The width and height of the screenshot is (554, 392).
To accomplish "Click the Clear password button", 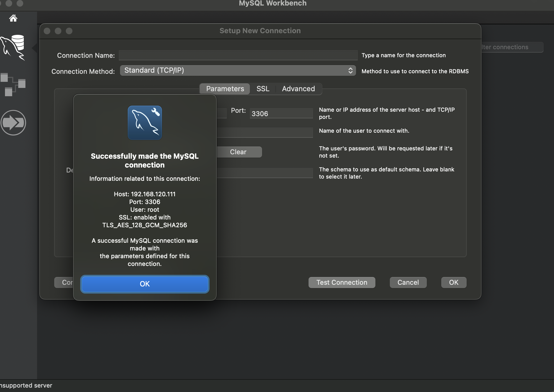I will tap(239, 152).
